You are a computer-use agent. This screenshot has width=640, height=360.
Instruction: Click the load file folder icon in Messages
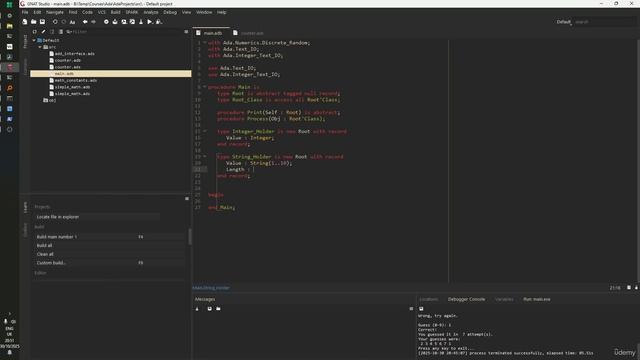[x=218, y=309]
